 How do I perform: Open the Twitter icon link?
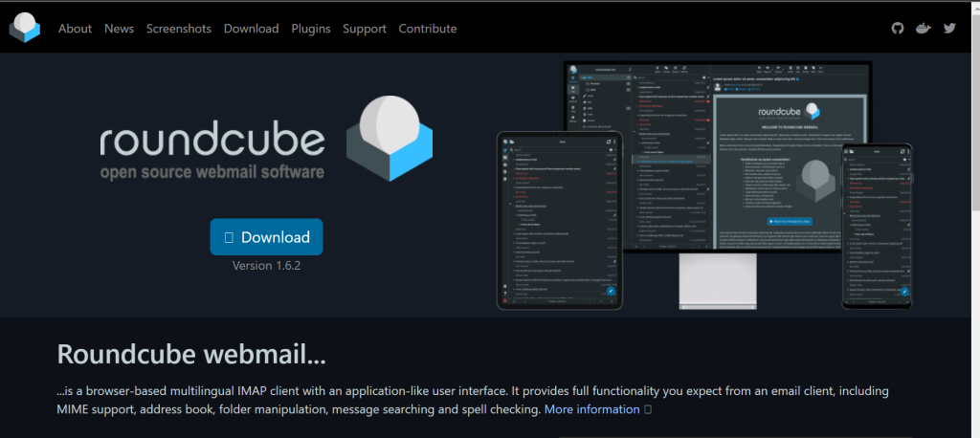point(950,28)
